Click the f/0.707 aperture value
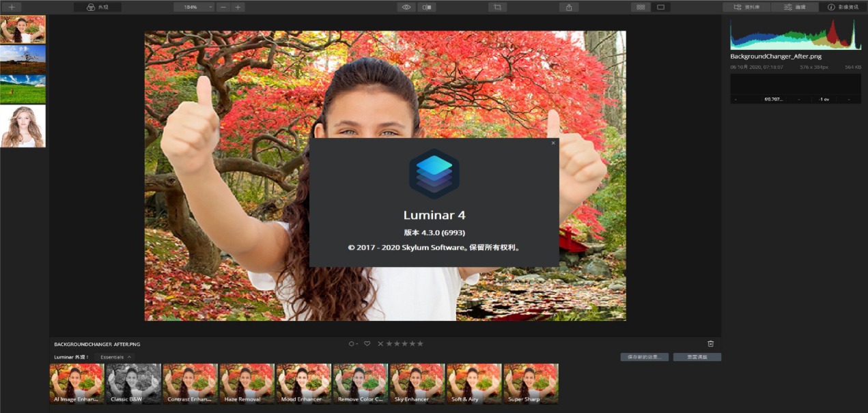The width and height of the screenshot is (868, 413). [x=774, y=100]
